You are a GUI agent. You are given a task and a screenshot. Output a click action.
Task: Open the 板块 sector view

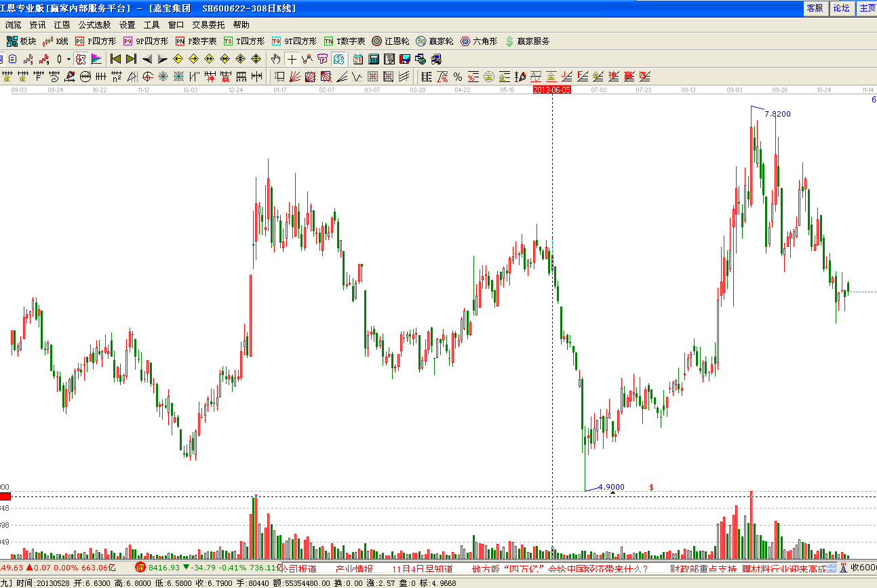20,41
